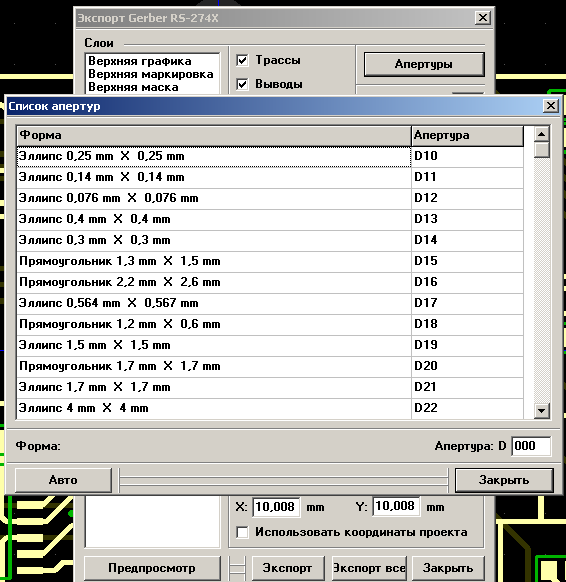Click the Апертура column header
Viewport: 566px width, 582px height.
point(467,135)
